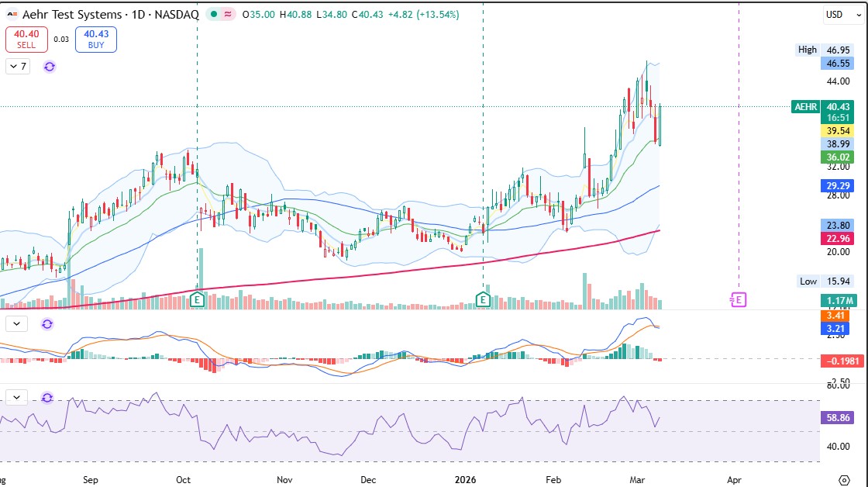Click the Feb label on time axis
The width and height of the screenshot is (868, 487).
[553, 480]
